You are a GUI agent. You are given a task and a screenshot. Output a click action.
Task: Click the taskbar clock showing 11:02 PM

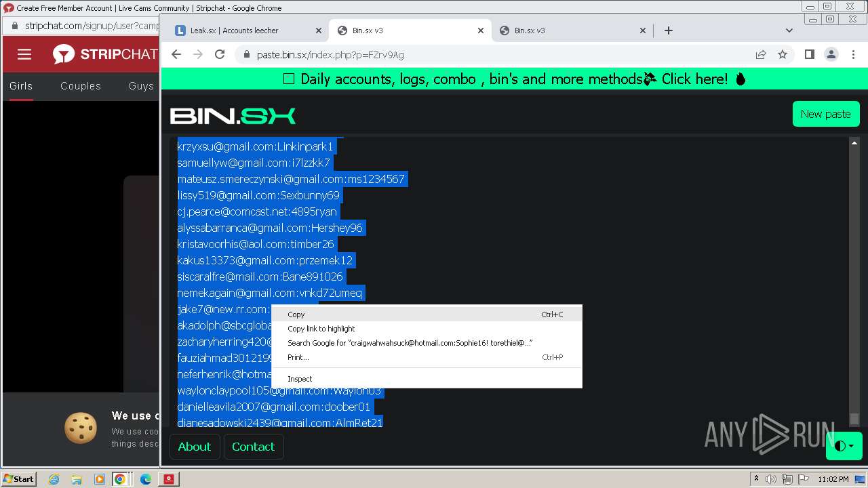[833, 479]
